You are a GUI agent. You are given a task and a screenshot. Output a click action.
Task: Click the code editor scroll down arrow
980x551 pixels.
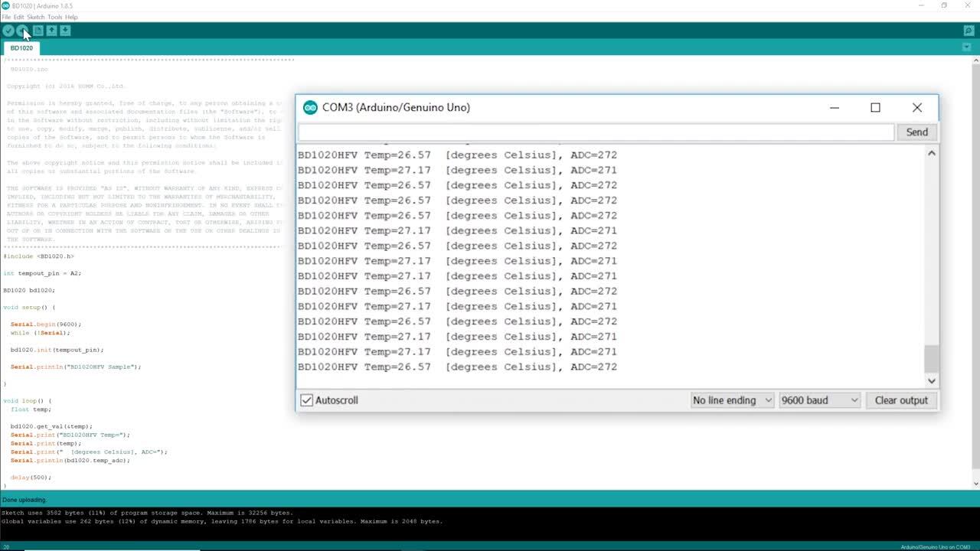point(975,484)
